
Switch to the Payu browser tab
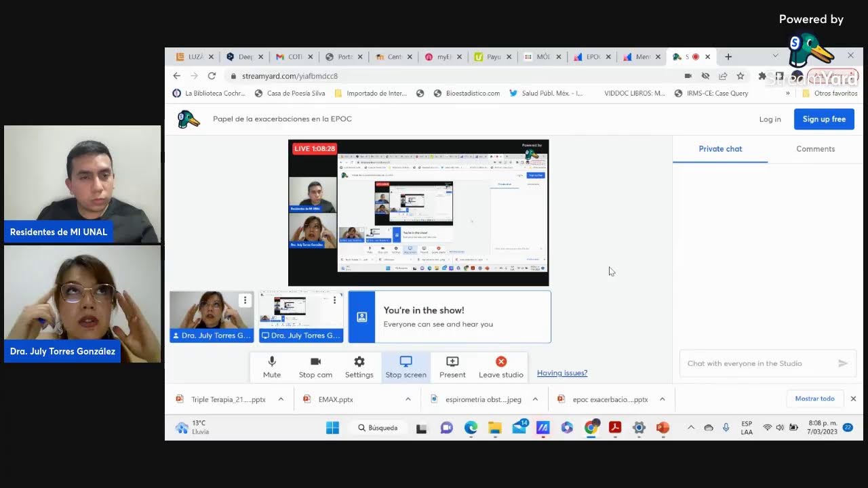point(493,57)
